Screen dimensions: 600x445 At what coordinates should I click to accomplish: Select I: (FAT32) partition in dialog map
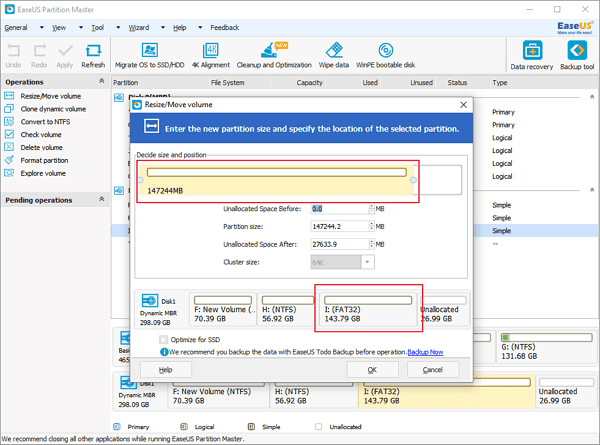click(x=368, y=309)
